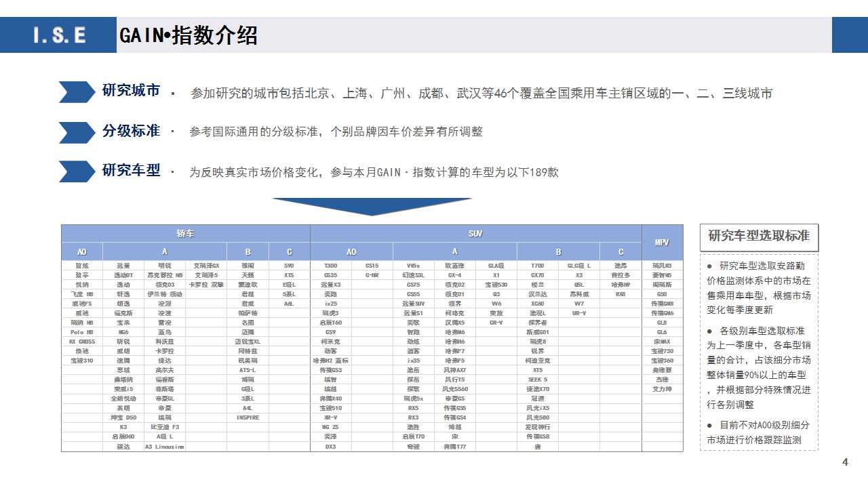This screenshot has height=488, width=868.
Task: Select the RX5 cell
Action: (413, 408)
